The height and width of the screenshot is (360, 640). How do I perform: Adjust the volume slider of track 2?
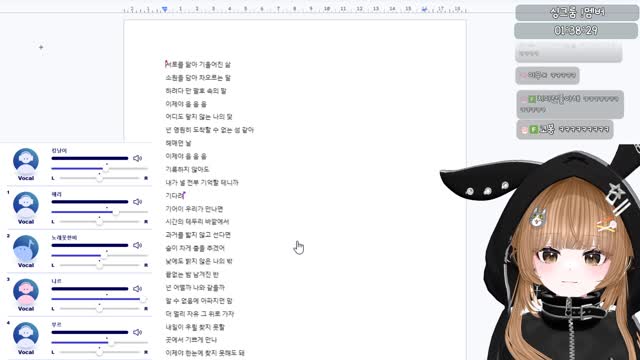(x=99, y=255)
